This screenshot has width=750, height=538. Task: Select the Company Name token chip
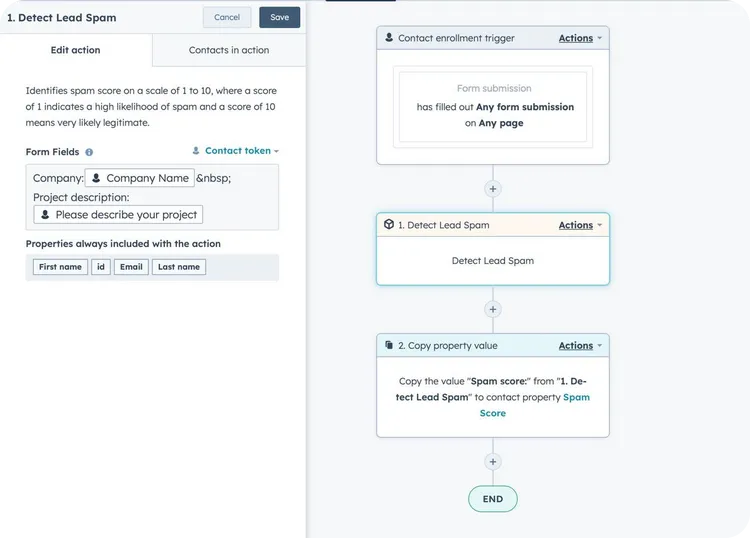click(x=140, y=178)
